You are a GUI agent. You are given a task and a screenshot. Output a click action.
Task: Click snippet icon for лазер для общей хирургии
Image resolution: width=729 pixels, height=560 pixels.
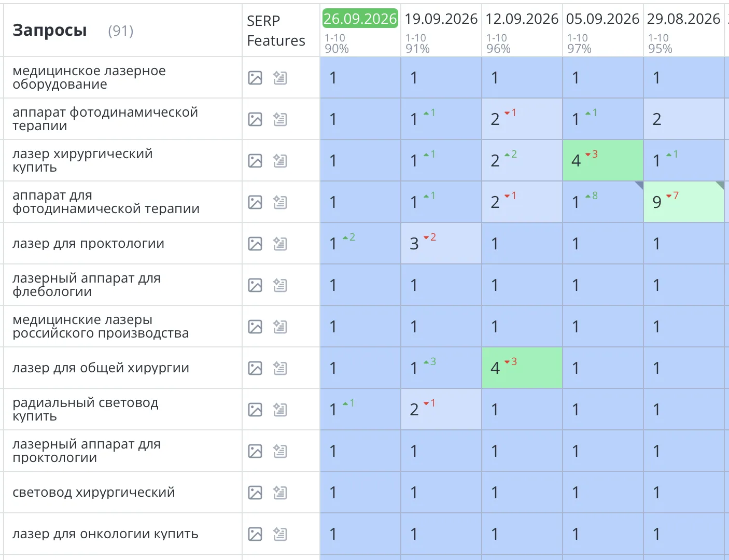[x=280, y=368]
